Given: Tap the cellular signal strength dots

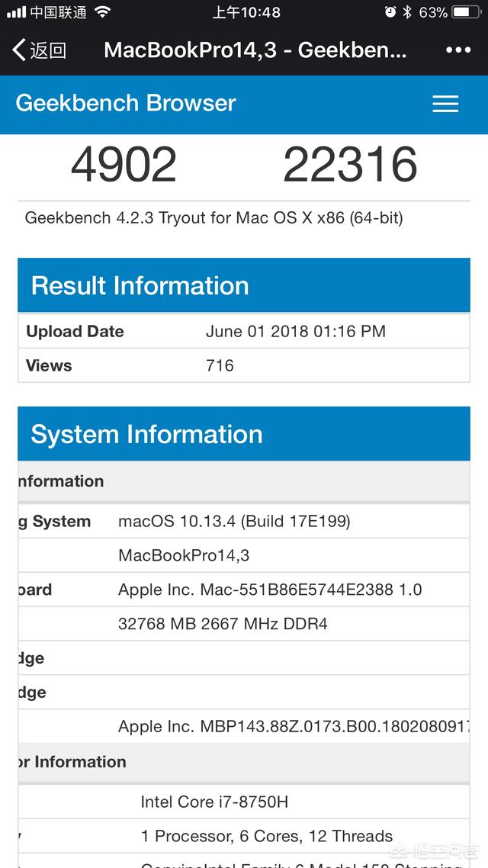Looking at the screenshot, I should (x=15, y=12).
